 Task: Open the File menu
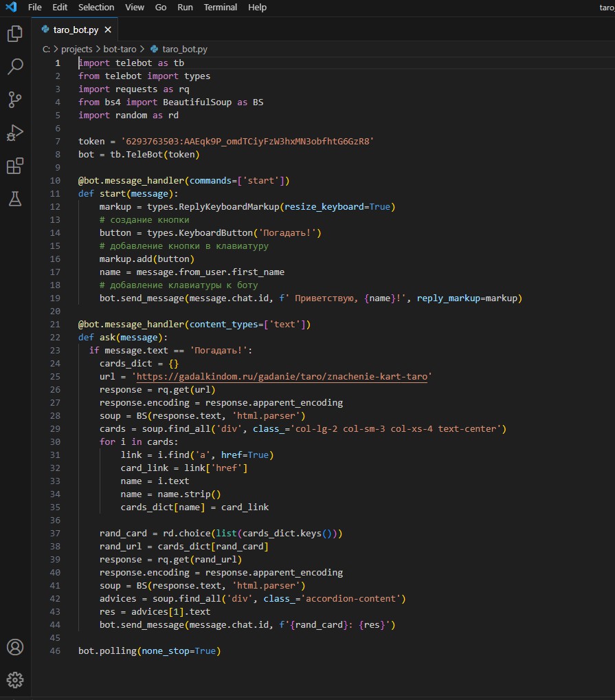click(x=34, y=7)
